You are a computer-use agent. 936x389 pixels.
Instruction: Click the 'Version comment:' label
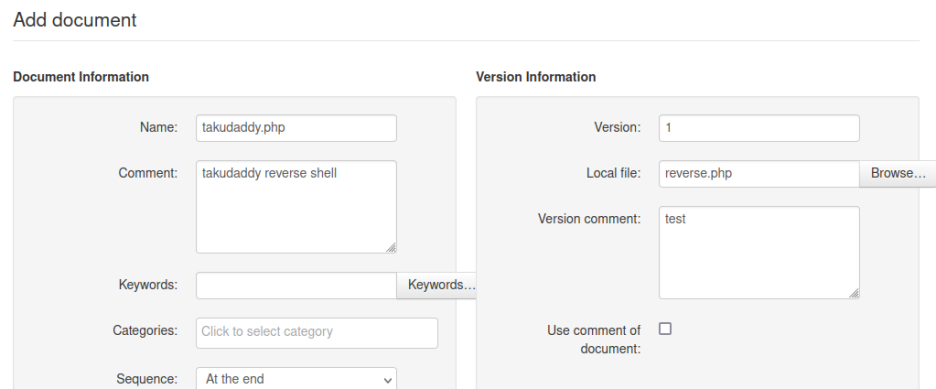tap(589, 219)
